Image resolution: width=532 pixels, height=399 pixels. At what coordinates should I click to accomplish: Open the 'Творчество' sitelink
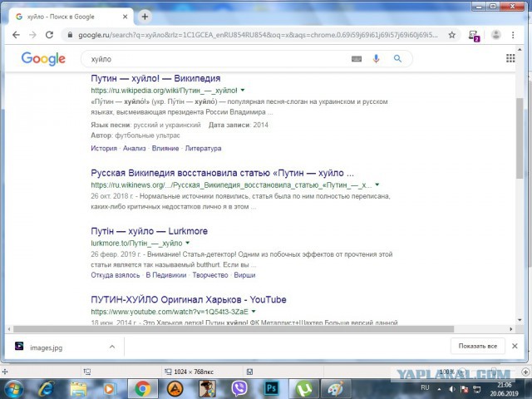210,275
